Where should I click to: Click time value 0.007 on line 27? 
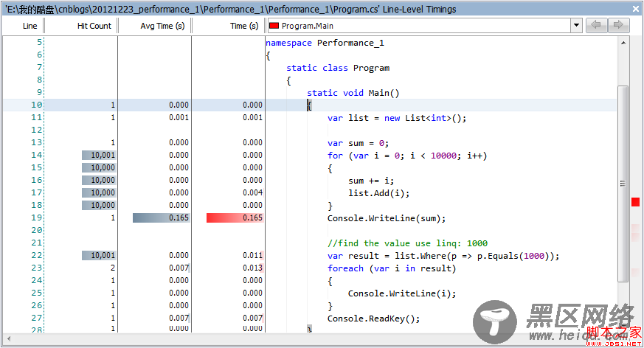click(x=252, y=318)
